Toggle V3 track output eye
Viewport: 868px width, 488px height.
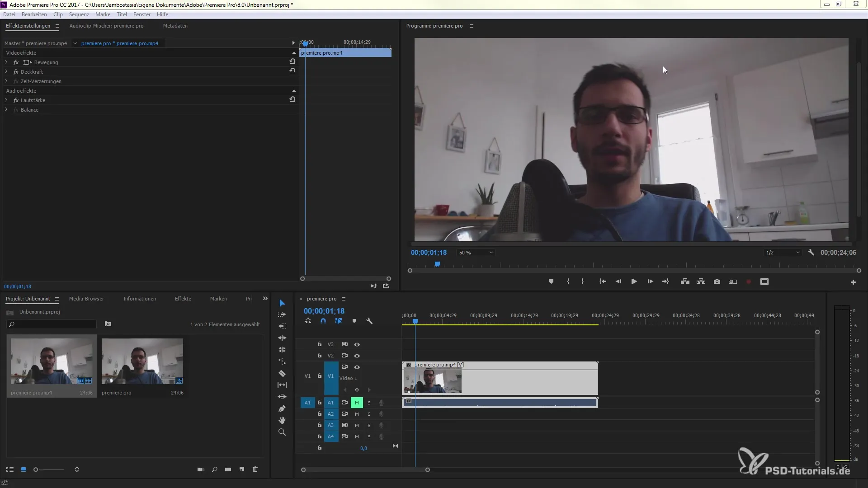click(x=357, y=344)
